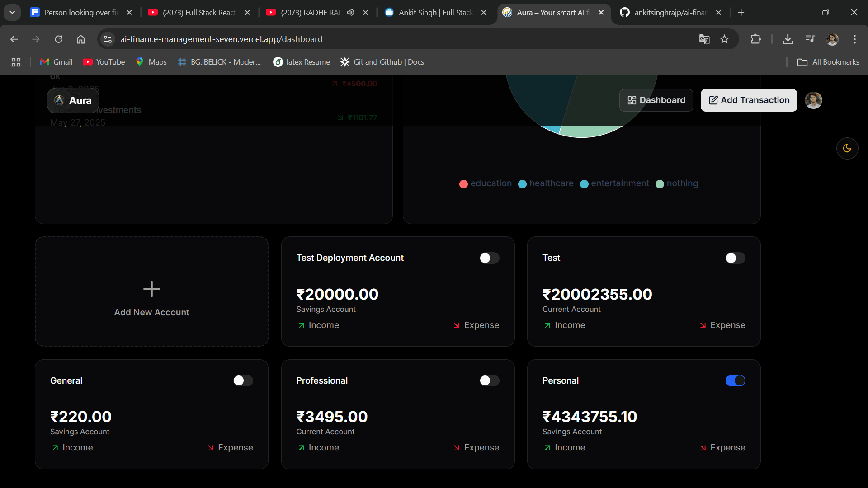Enable default toggle on Test Deployment Account
The height and width of the screenshot is (488, 868).
click(x=489, y=258)
